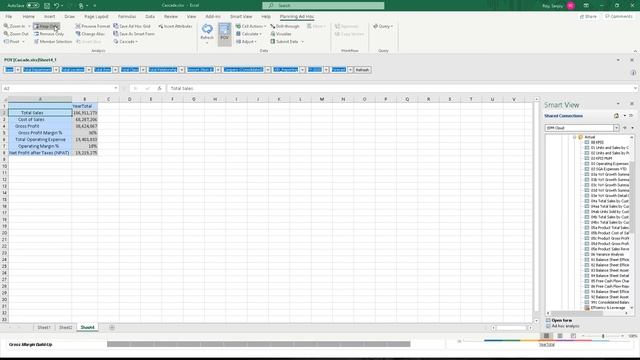
Task: Click Visualize in Data group
Action: (280, 34)
